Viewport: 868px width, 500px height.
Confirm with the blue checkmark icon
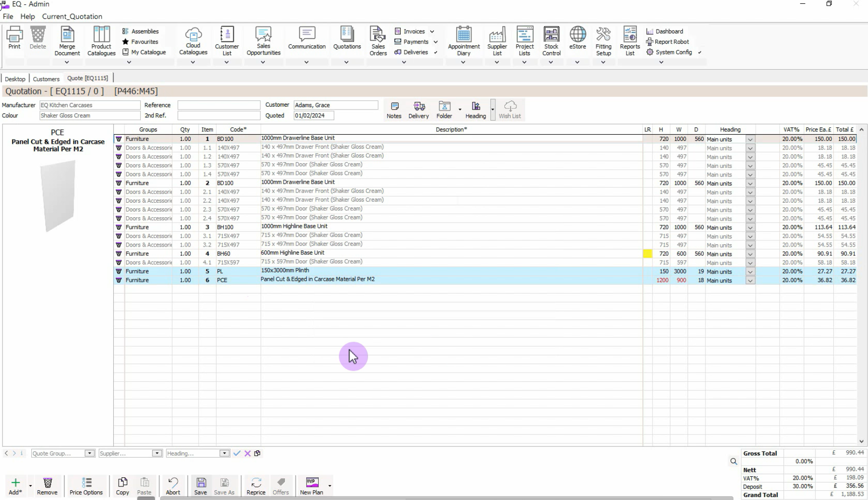pos(237,453)
